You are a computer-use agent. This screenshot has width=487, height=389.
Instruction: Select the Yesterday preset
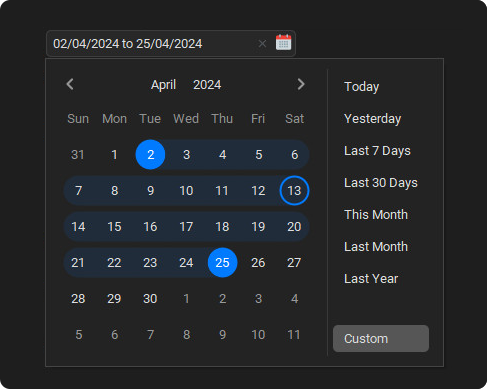[x=372, y=119]
